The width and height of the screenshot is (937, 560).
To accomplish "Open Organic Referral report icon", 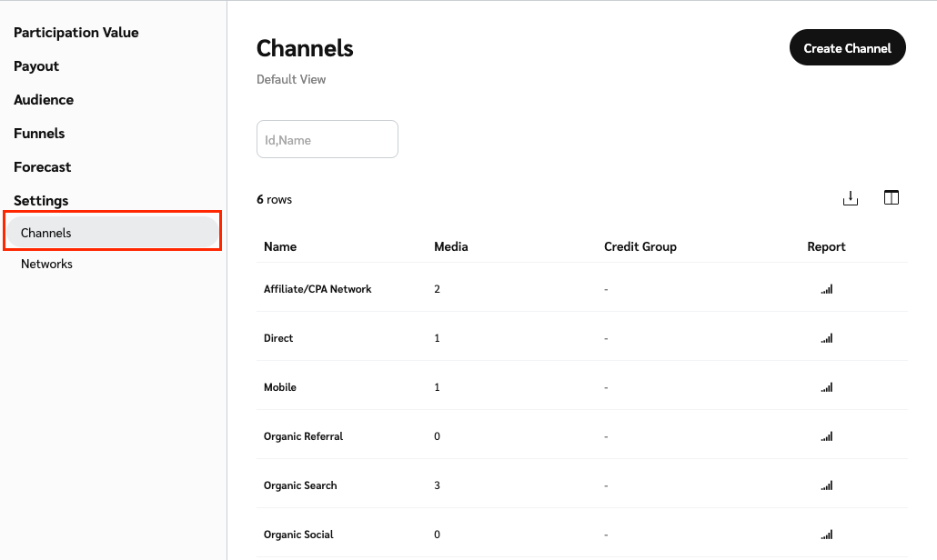I will [x=826, y=436].
